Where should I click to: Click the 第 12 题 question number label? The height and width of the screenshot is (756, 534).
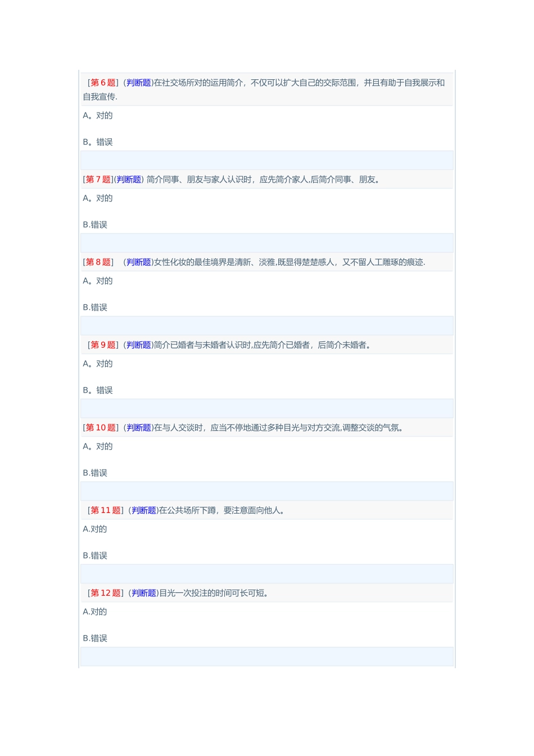coord(106,593)
